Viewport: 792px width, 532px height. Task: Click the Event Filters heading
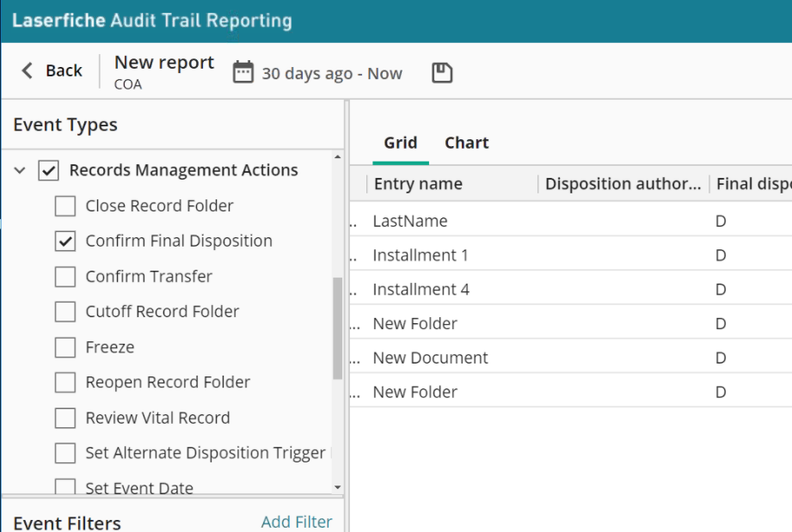click(x=67, y=523)
